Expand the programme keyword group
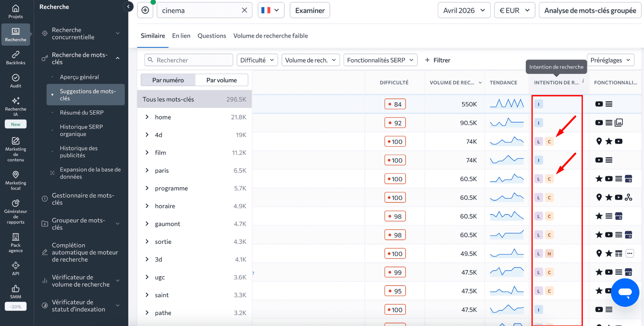644x326 pixels. click(x=147, y=188)
